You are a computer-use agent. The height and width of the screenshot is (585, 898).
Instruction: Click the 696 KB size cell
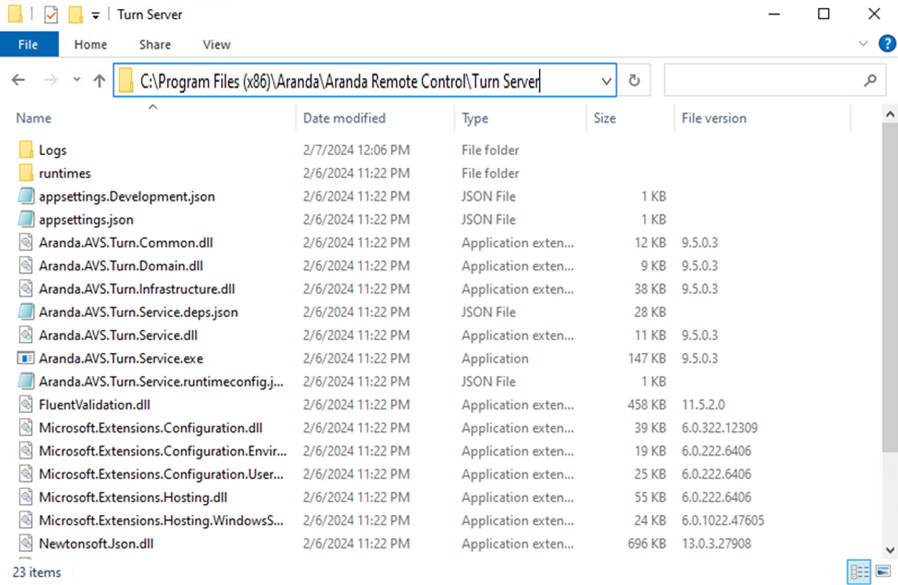tap(647, 544)
